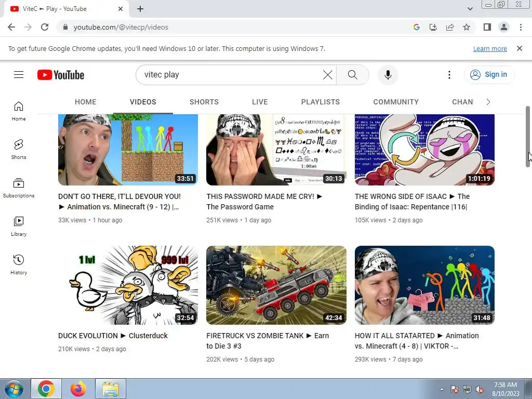
Task: Click the Learn more link
Action: click(x=490, y=48)
